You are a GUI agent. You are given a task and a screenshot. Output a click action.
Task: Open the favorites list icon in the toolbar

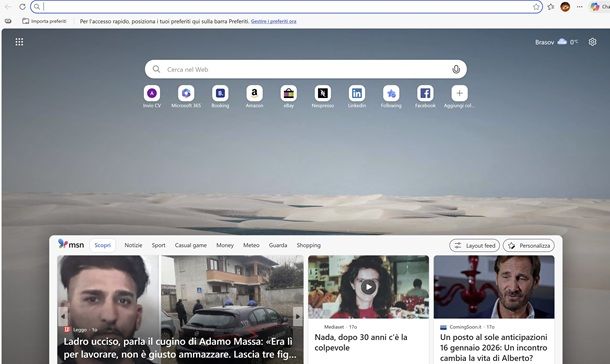pyautogui.click(x=551, y=7)
